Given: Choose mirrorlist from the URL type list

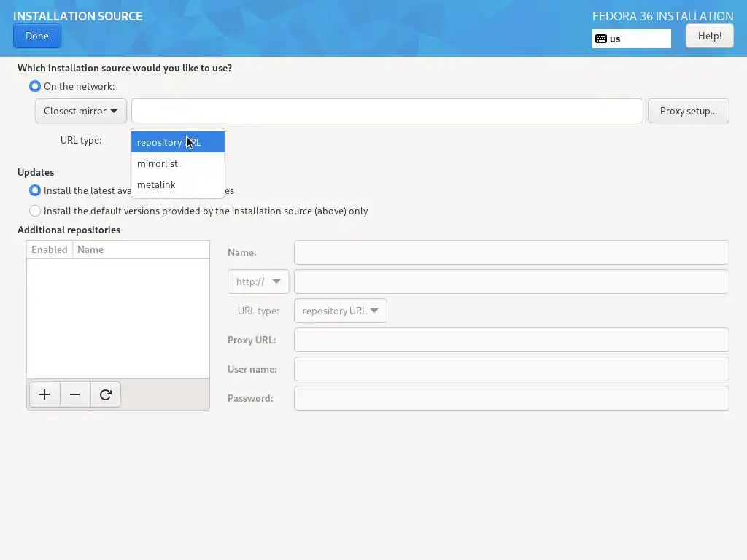Looking at the screenshot, I should pos(178,163).
